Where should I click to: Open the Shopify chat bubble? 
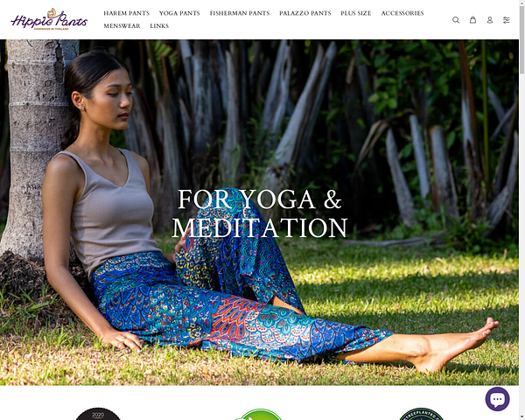497,399
